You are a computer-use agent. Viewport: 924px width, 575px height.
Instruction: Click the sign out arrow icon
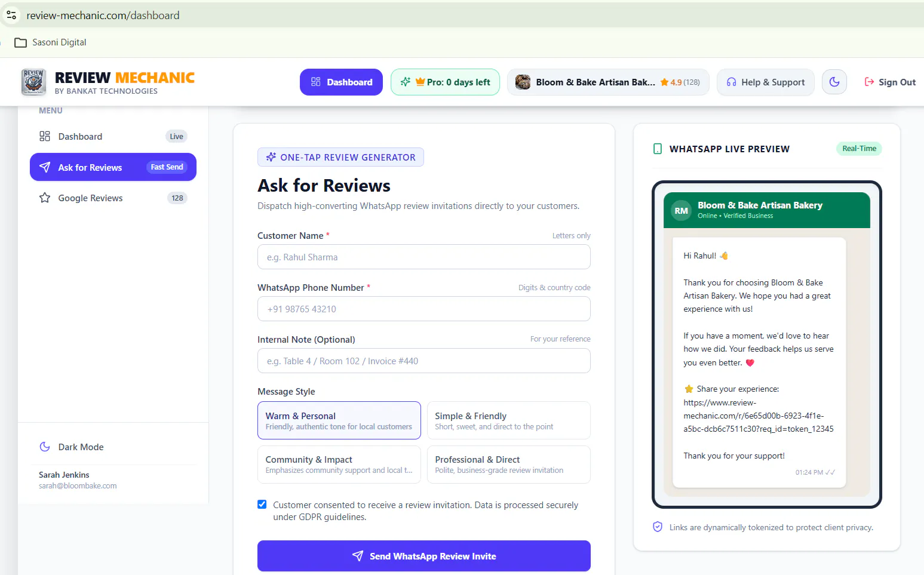coord(869,82)
